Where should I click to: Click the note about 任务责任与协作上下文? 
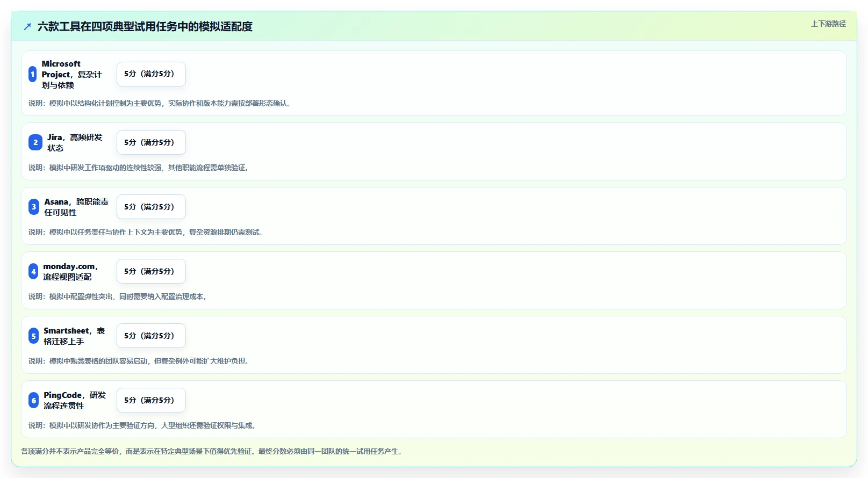point(147,232)
